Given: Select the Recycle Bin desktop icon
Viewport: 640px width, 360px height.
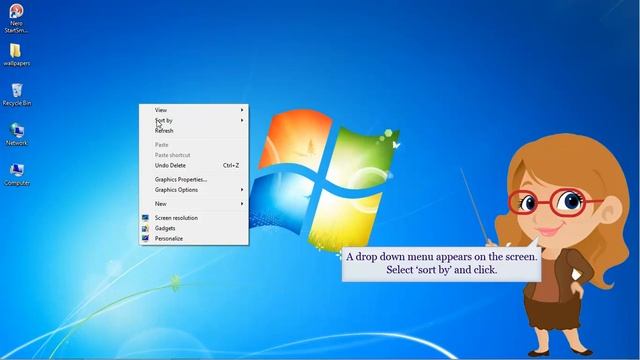Looking at the screenshot, I should (17, 90).
